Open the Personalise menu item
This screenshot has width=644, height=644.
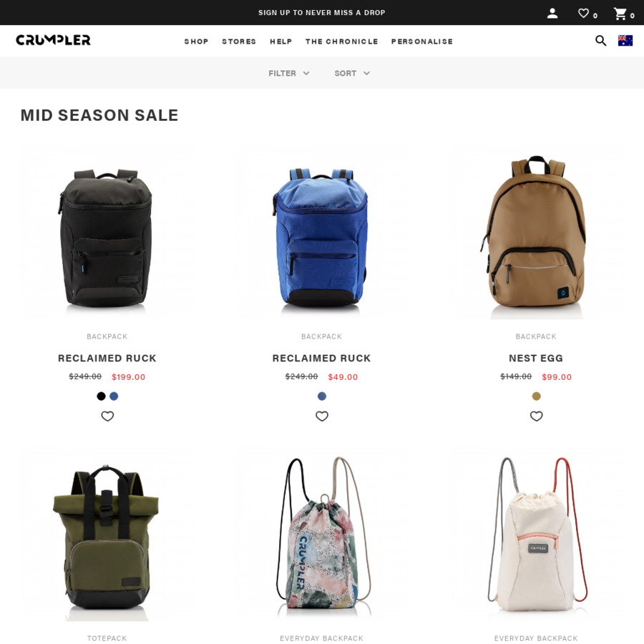click(422, 42)
